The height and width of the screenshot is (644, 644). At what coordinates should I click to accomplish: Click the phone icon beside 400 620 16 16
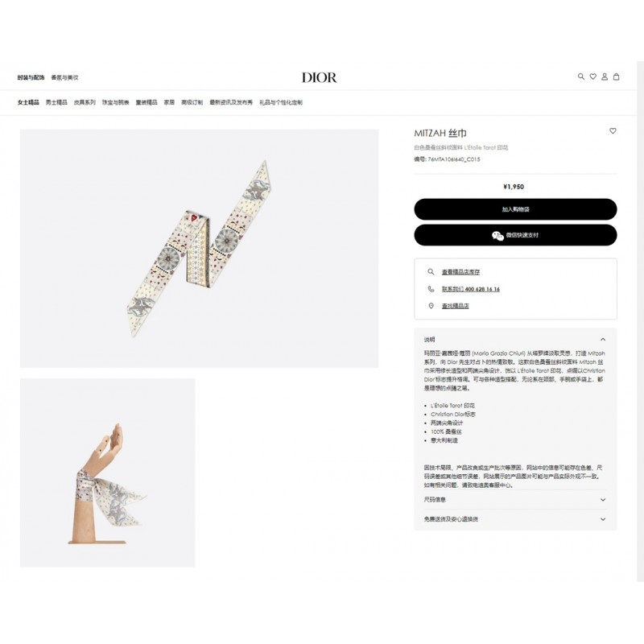pyautogui.click(x=431, y=289)
